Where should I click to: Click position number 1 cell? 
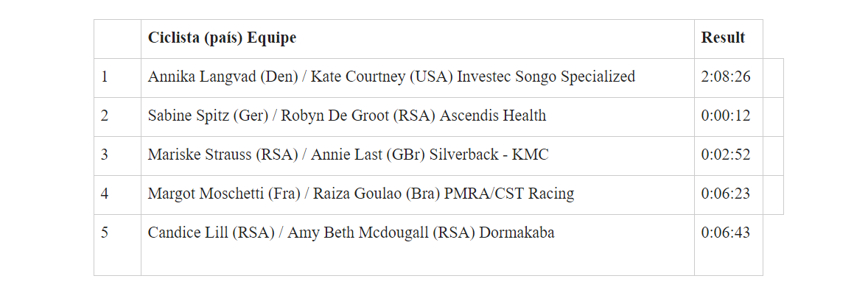[x=117, y=78]
